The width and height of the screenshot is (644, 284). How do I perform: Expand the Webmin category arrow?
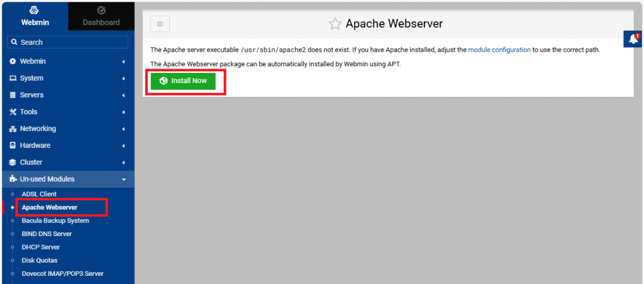pos(123,62)
